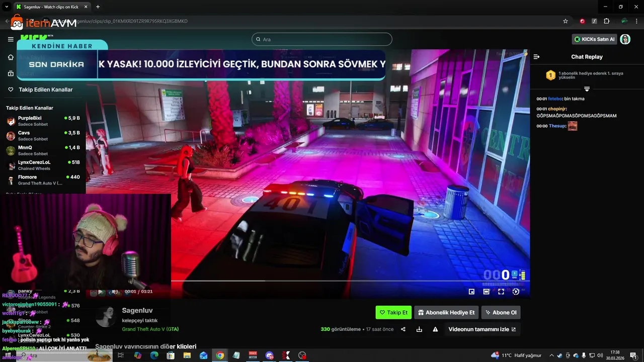Click Sagenluv avatar picture

[x=106, y=317]
